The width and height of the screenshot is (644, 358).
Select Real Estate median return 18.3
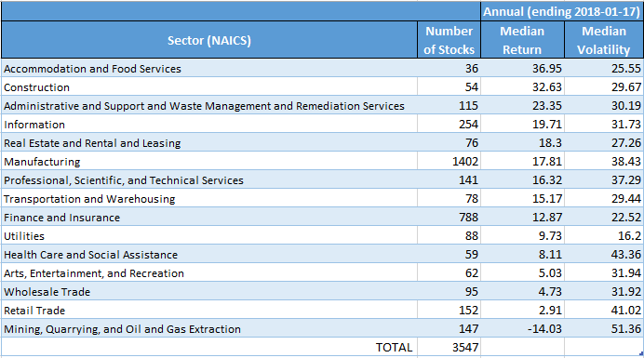(522, 143)
